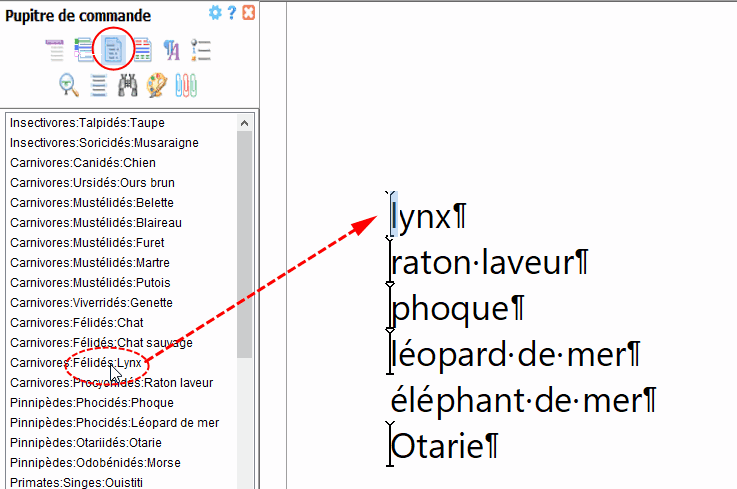This screenshot has height=489, width=737.
Task: Open the paint palette icon
Action: pyautogui.click(x=156, y=85)
